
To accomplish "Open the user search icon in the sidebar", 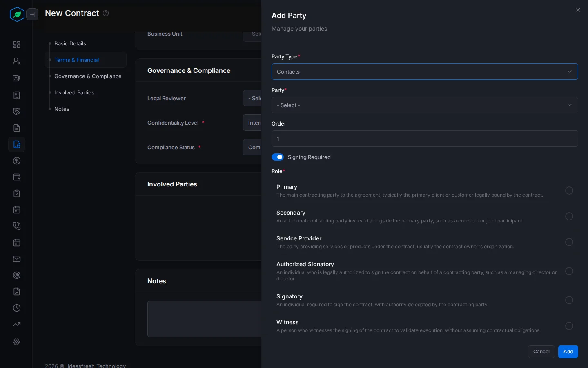I will coord(17,61).
